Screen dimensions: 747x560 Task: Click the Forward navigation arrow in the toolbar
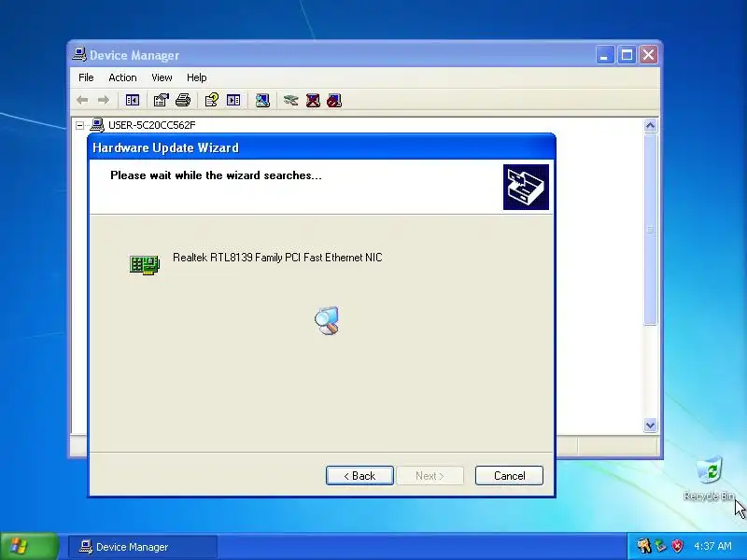[x=104, y=100]
